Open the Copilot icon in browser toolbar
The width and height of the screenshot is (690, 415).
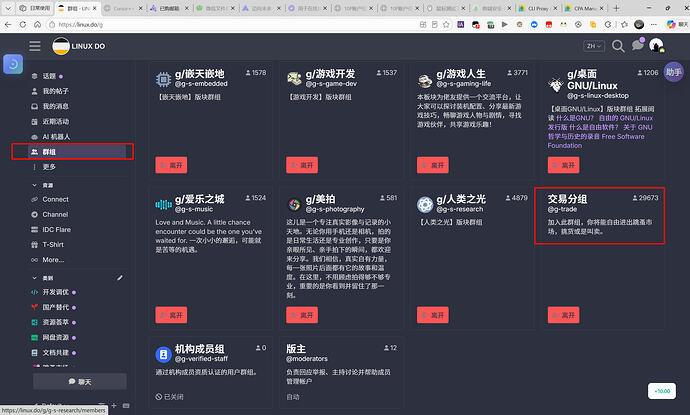point(671,25)
